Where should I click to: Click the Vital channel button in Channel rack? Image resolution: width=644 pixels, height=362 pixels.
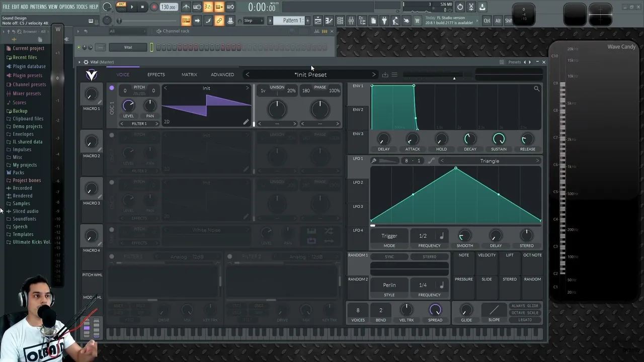[128, 47]
